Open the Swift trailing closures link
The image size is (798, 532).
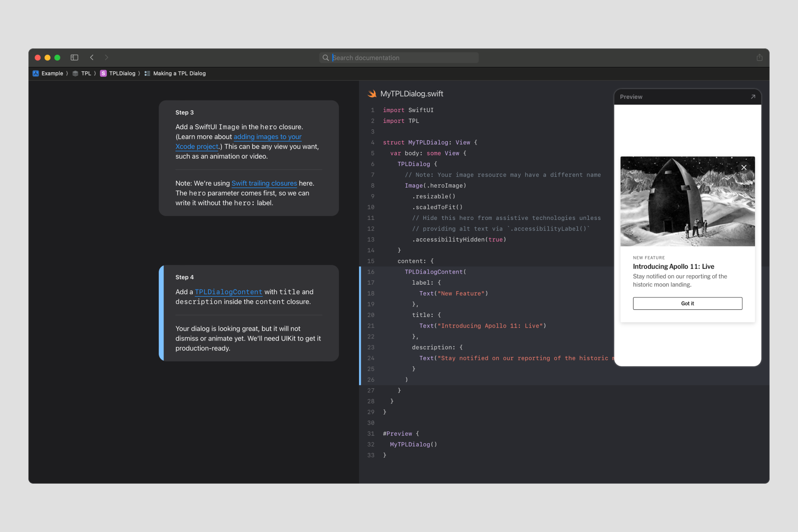264,184
